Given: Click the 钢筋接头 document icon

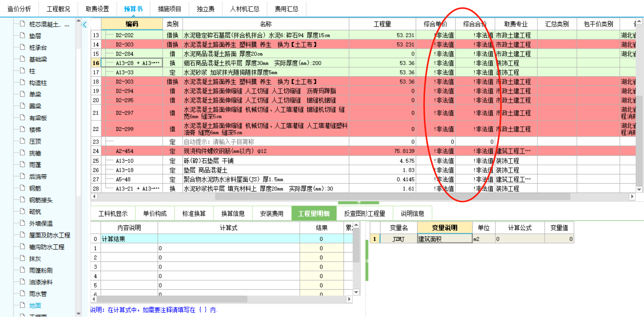Looking at the screenshot, I should click(23, 200).
